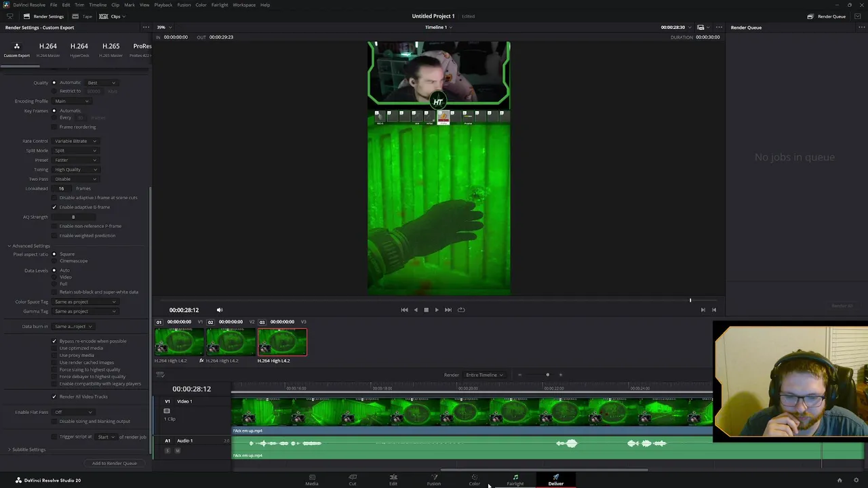Uncheck Render All Video Tracks
Image resolution: width=868 pixels, height=488 pixels.
click(x=54, y=396)
